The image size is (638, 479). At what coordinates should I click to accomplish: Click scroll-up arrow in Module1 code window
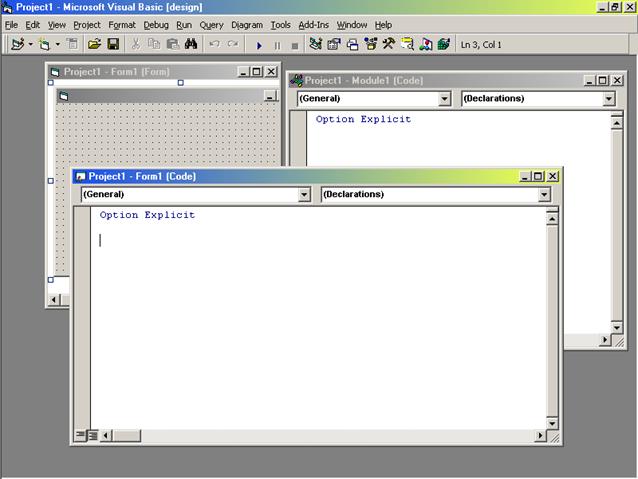pyautogui.click(x=617, y=123)
